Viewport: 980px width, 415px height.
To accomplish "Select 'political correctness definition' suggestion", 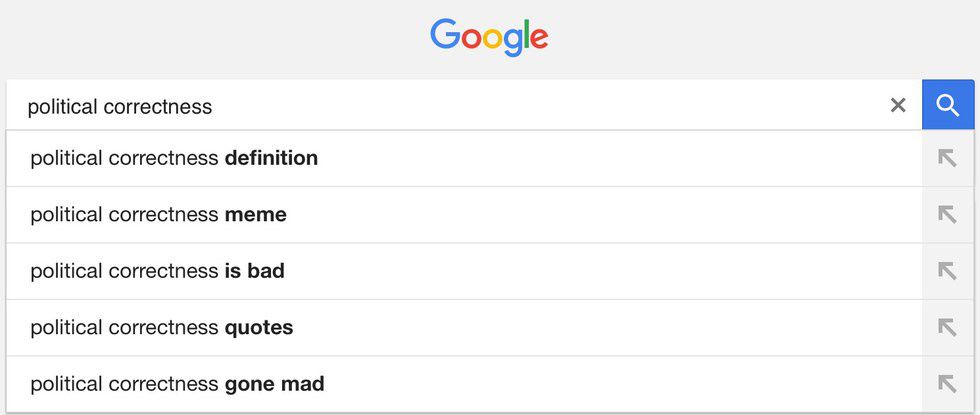I will click(174, 158).
